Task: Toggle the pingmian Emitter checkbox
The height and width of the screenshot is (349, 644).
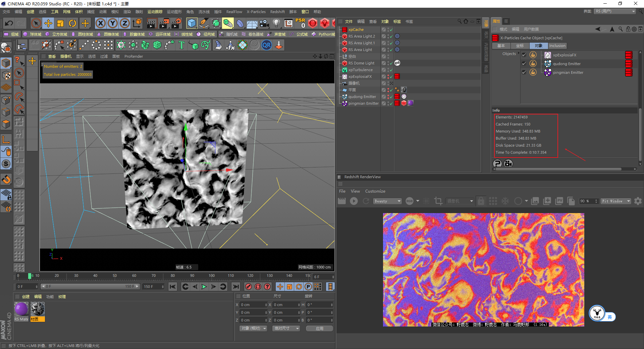Action: (524, 72)
